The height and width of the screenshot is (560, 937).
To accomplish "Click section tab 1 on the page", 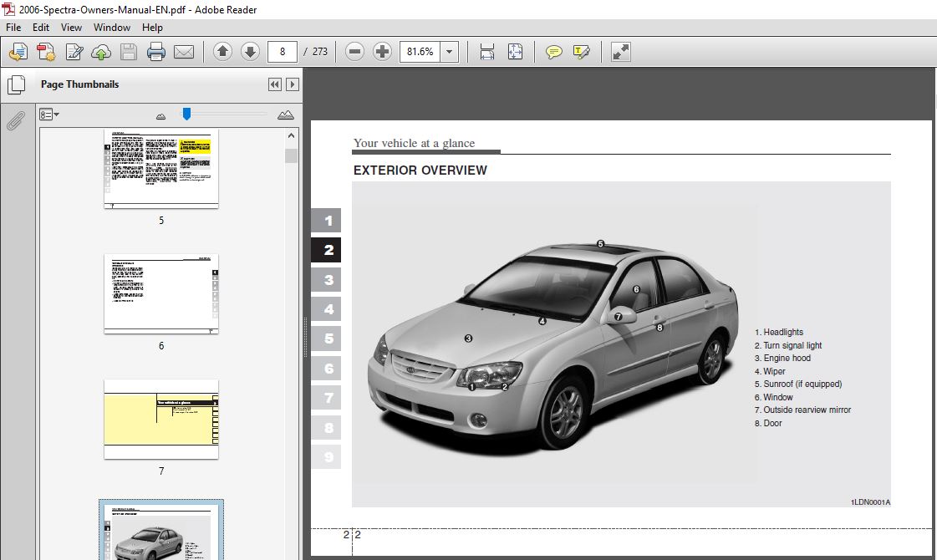I will tap(326, 221).
